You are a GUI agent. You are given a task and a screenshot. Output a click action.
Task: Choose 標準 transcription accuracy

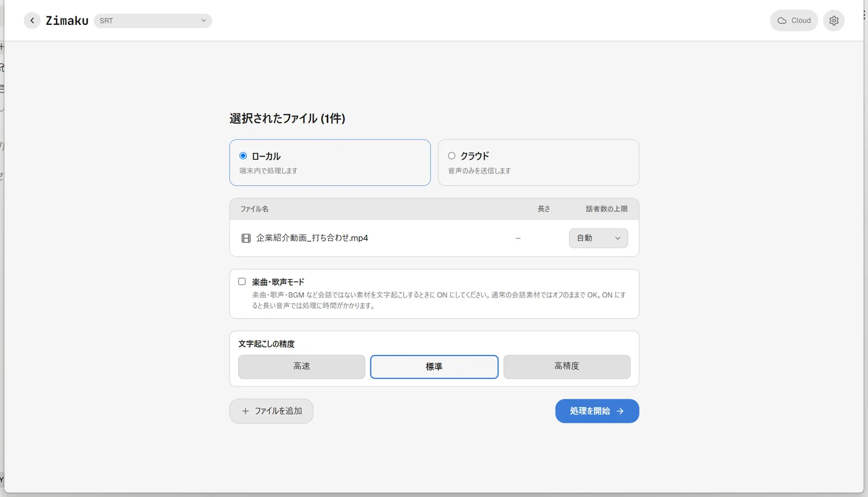point(434,367)
